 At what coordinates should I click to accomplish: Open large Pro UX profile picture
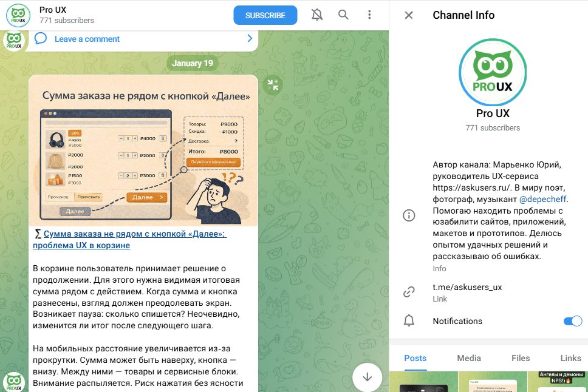[493, 72]
